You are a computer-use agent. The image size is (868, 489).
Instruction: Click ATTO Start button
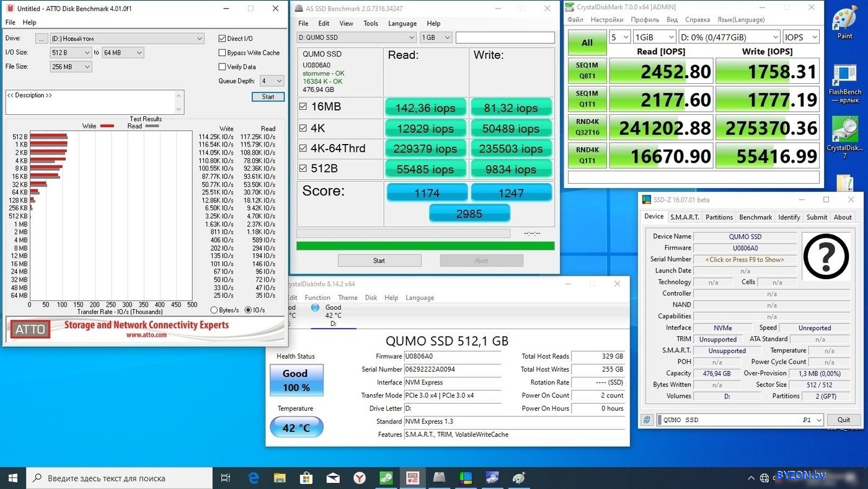click(x=268, y=97)
